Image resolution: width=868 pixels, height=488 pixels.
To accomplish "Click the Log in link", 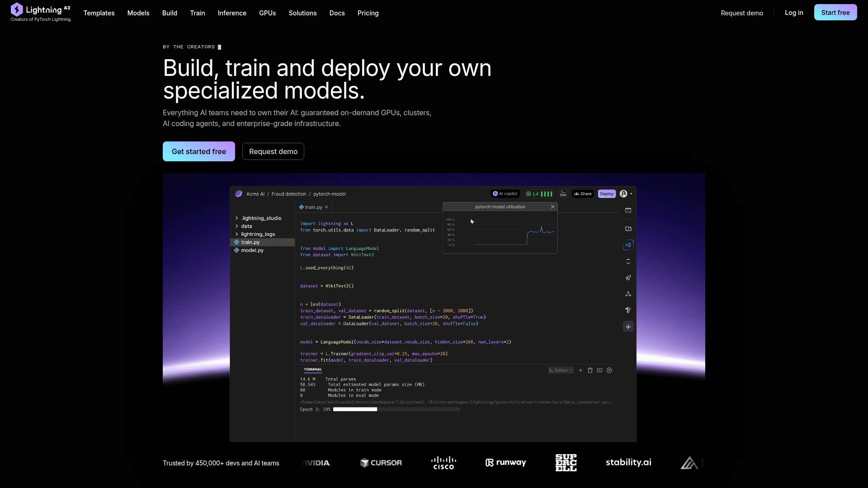I will (x=794, y=13).
